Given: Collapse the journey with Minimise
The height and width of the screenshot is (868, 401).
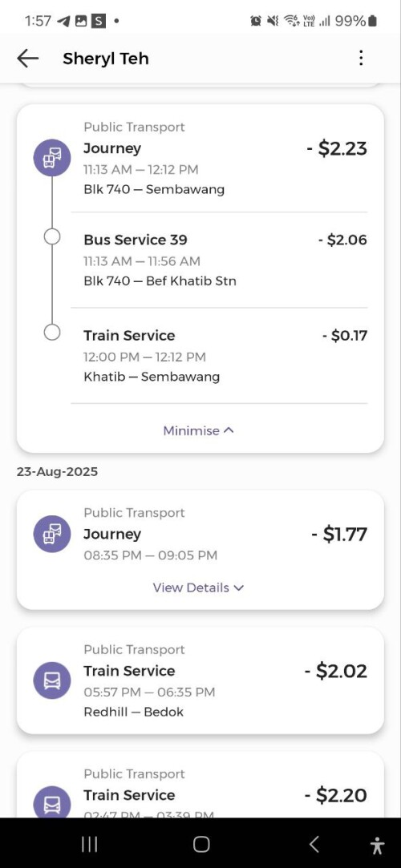Looking at the screenshot, I should (x=198, y=430).
